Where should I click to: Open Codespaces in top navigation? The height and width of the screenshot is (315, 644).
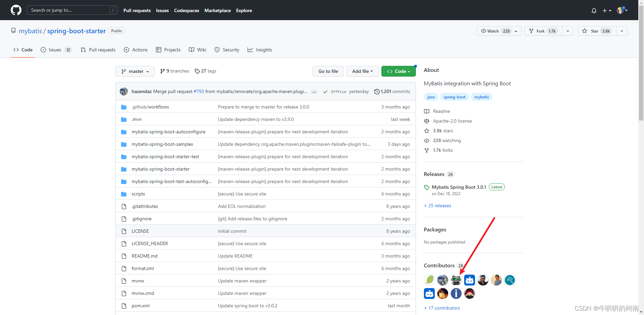click(186, 10)
